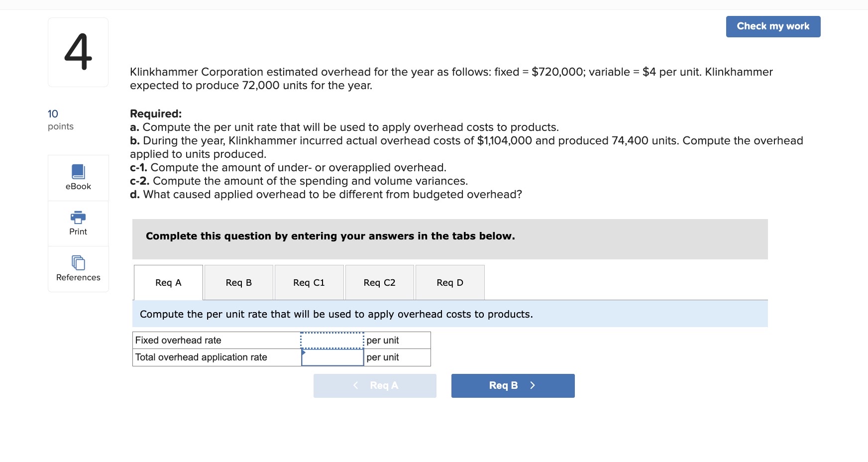This screenshot has width=868, height=462.
Task: Advance using the blue Req B navigation button
Action: pos(513,385)
